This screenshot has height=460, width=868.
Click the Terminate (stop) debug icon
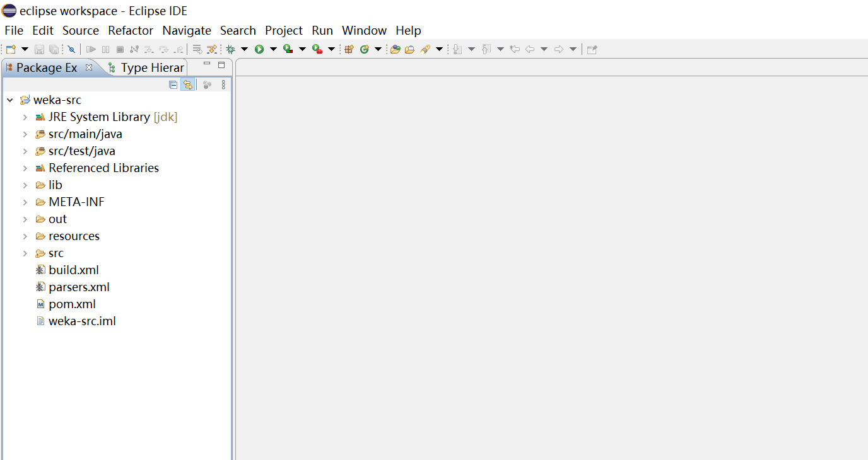click(x=120, y=49)
